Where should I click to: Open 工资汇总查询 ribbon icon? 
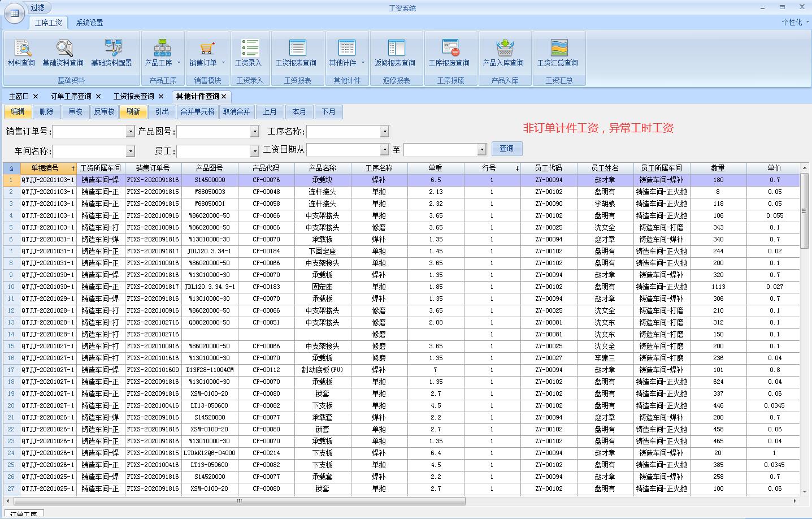558,53
